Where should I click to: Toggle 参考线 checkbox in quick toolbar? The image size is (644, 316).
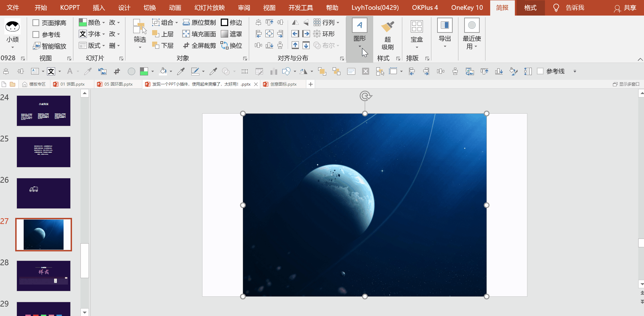540,71
